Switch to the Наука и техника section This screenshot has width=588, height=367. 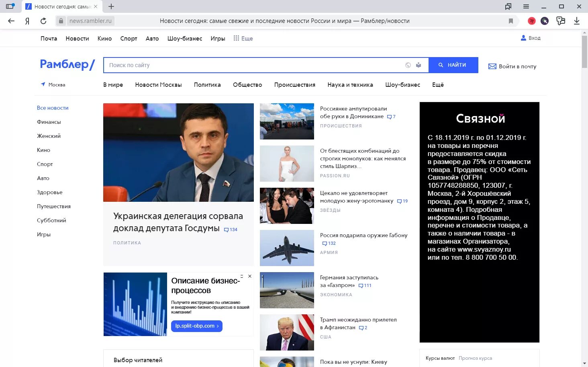(x=350, y=85)
